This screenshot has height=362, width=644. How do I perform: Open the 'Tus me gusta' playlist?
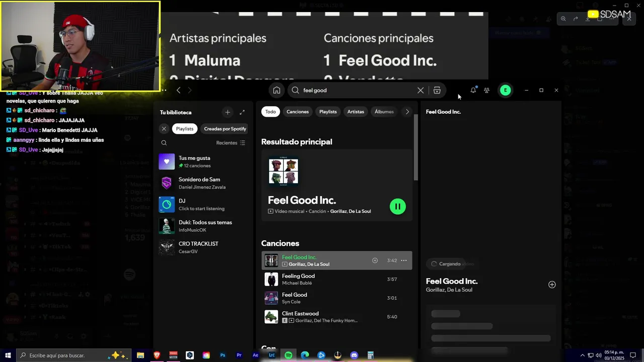[x=204, y=162]
